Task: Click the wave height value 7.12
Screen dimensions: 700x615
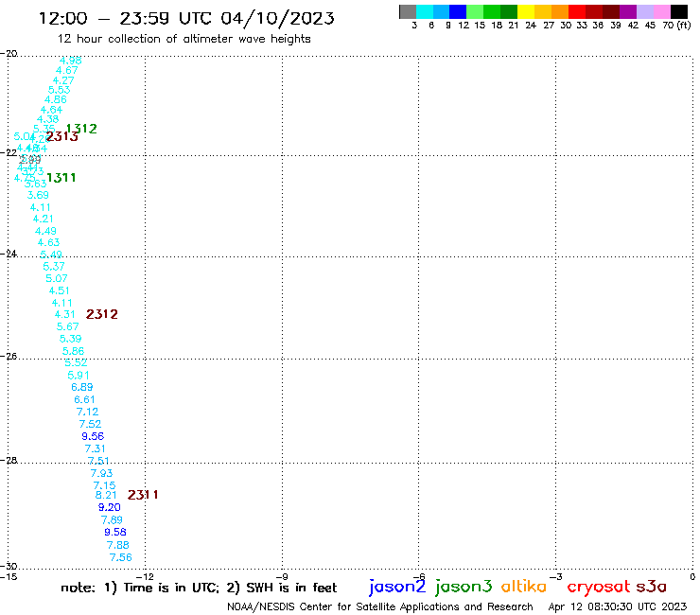Action: [87, 412]
